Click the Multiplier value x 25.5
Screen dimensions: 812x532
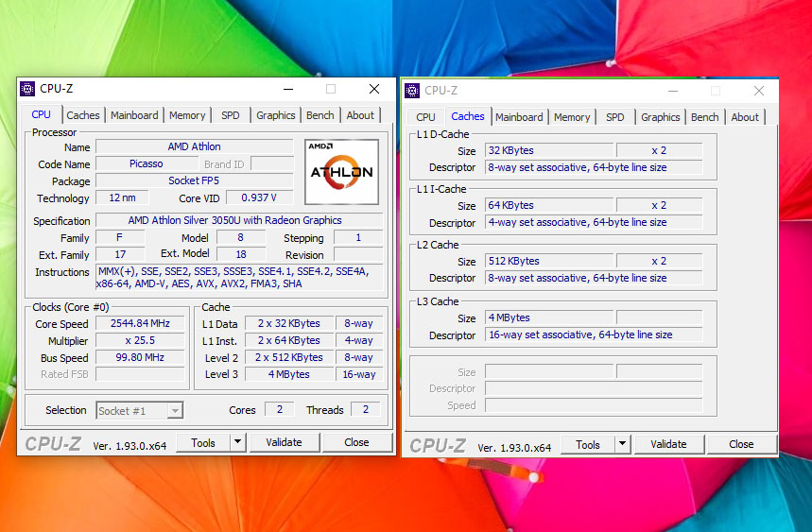point(140,340)
